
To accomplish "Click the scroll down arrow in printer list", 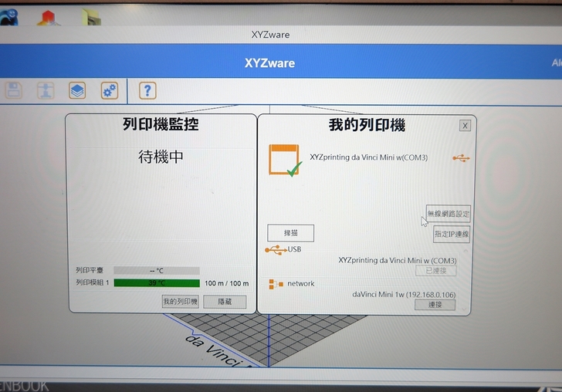I will [465, 309].
